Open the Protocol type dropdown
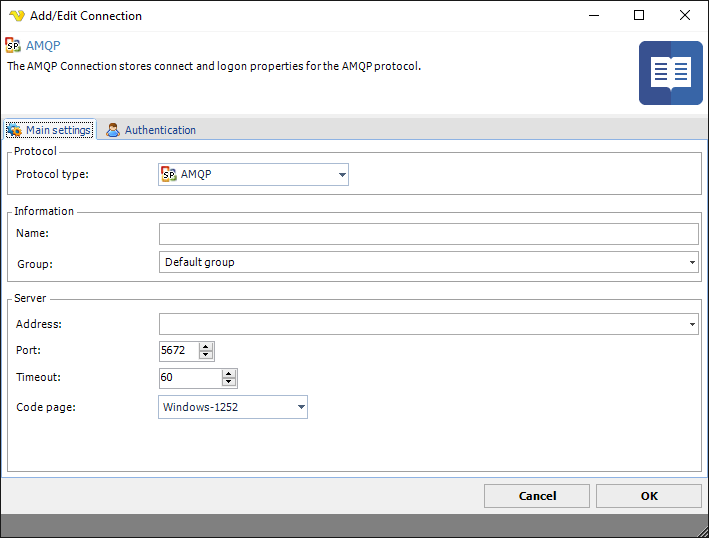 click(342, 175)
